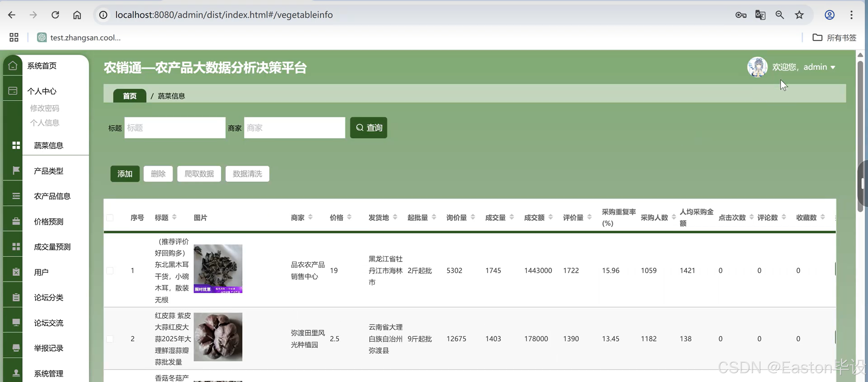Click the briefcase icon beside 价格预测
The width and height of the screenshot is (868, 382).
(16, 221)
